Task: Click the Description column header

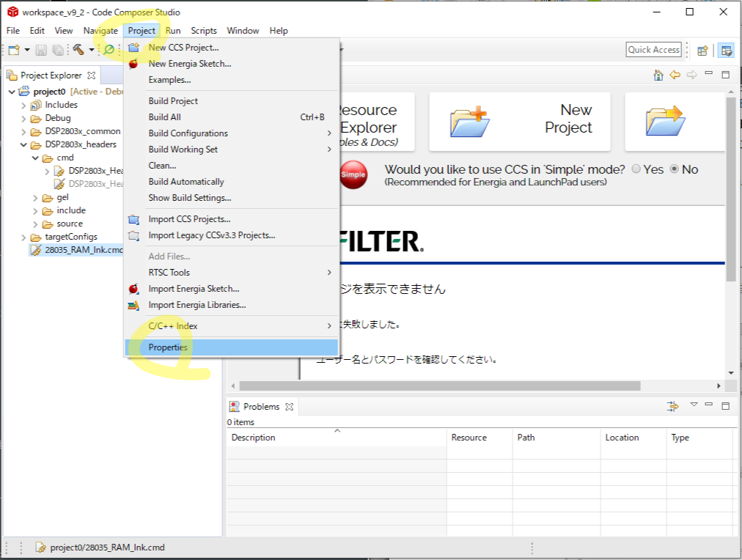Action: 254,438
